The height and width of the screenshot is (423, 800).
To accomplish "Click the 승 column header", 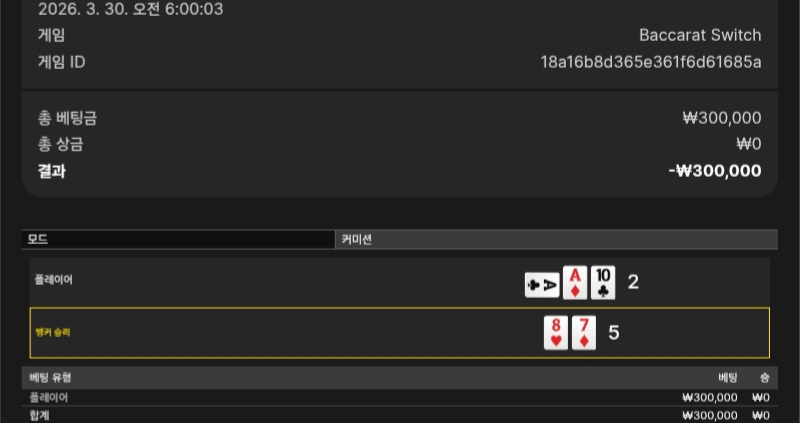I will coord(765,378).
